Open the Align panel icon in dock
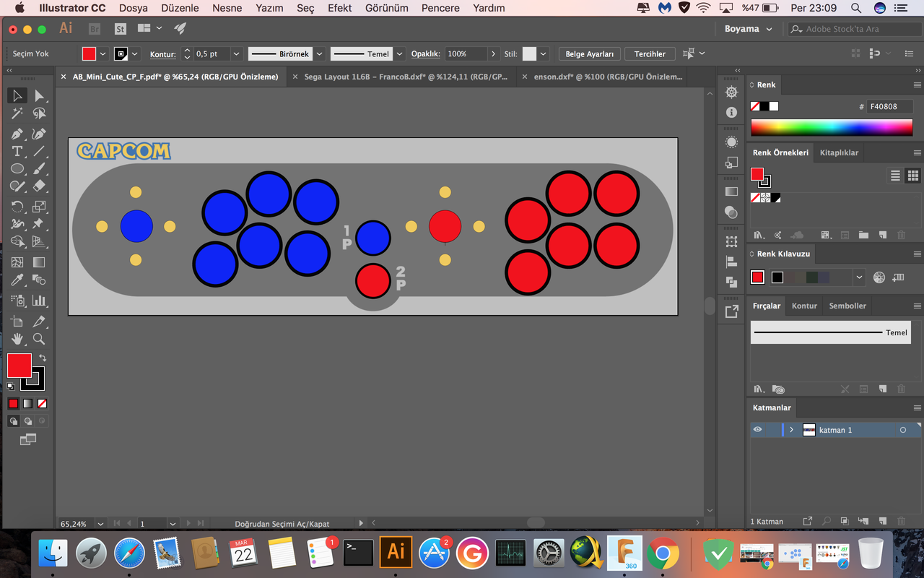Viewport: 924px width, 578px height. 731,262
